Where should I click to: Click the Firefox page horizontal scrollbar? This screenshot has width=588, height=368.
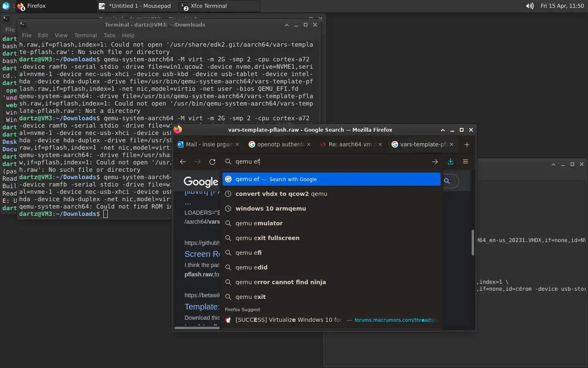coord(197,328)
